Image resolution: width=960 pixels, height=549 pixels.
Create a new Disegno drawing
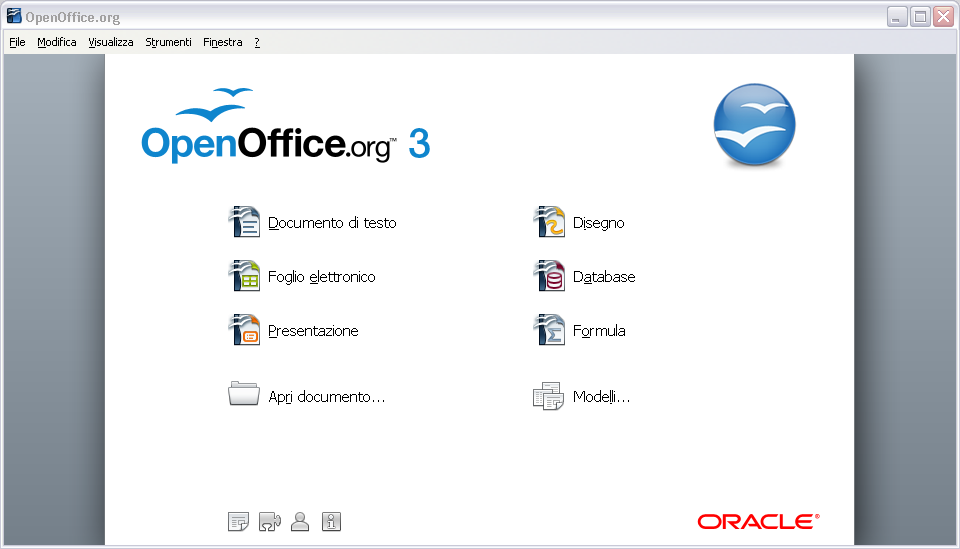(x=579, y=222)
